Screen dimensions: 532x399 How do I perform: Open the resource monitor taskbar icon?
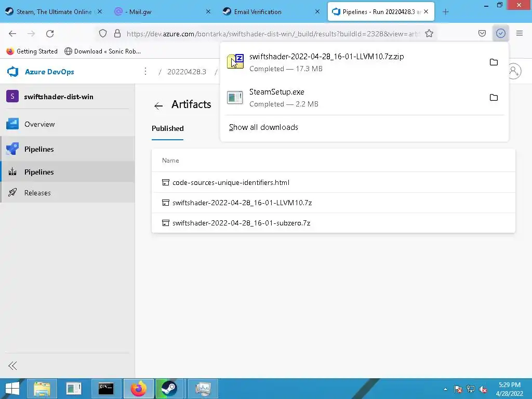pyautogui.click(x=203, y=389)
